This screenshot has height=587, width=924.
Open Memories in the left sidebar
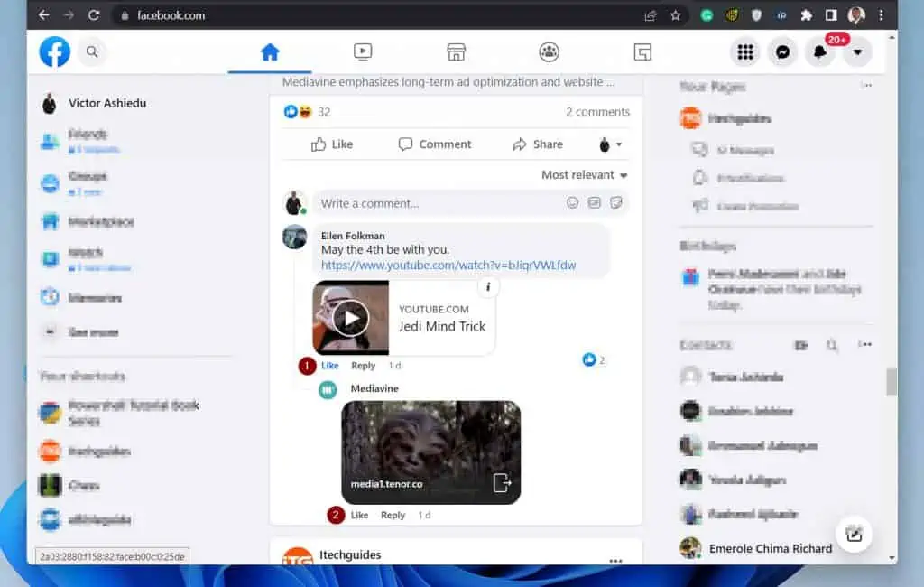coord(94,297)
